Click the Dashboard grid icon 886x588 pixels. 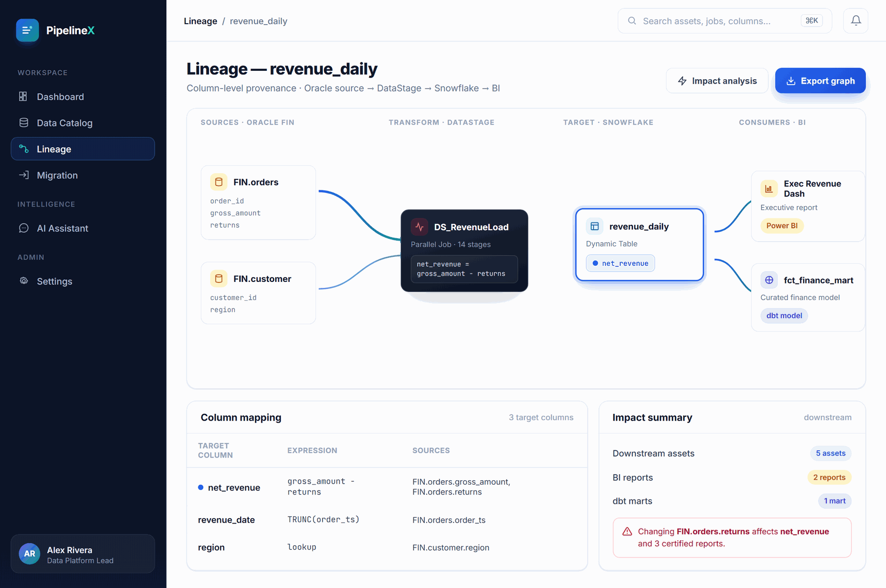tap(23, 96)
